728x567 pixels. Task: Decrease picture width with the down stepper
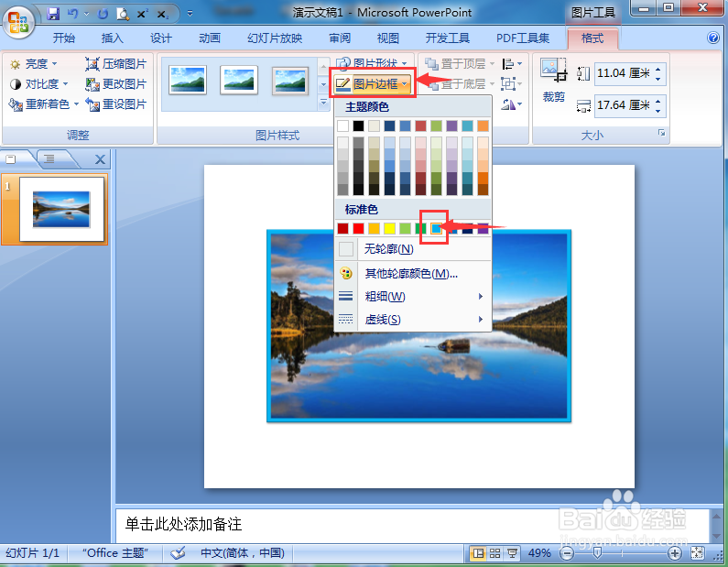(x=657, y=111)
